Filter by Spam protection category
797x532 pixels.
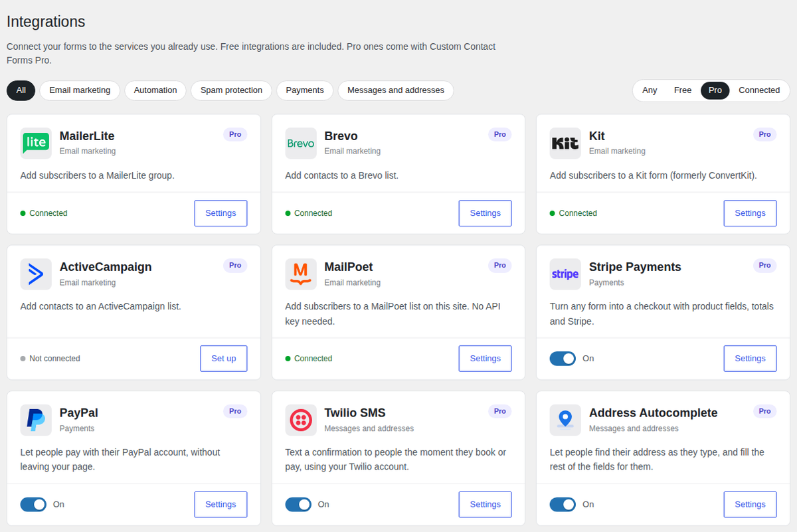(231, 90)
